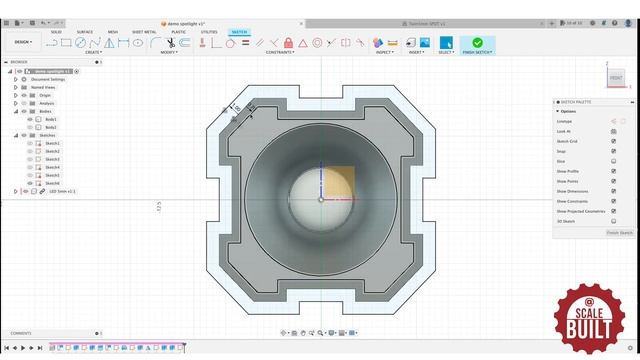
Task: Apply the Perpendicular constraint
Action: 274,42
